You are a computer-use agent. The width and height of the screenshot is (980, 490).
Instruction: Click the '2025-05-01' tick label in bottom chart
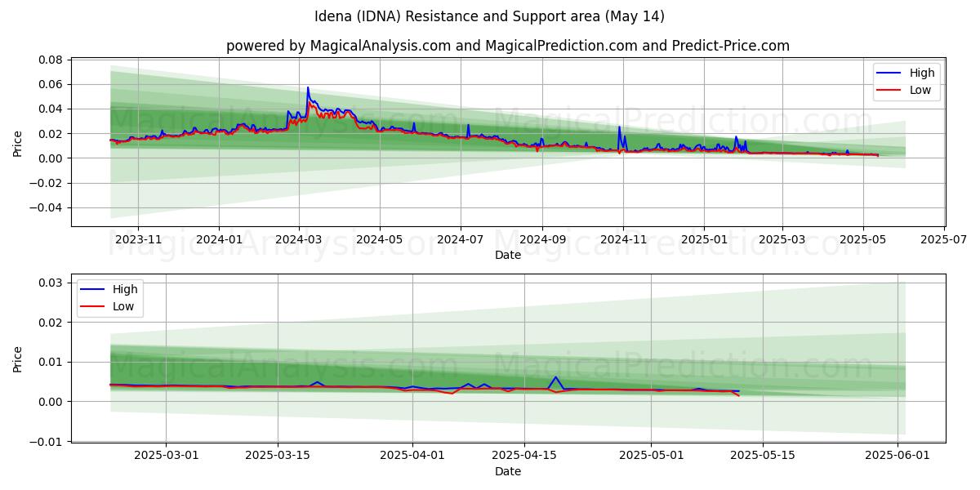[651, 455]
